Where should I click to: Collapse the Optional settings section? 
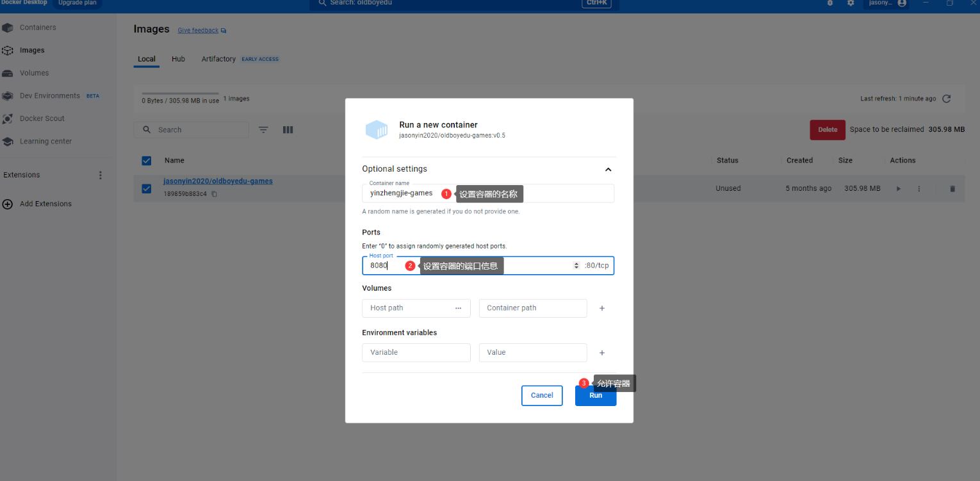(x=608, y=170)
